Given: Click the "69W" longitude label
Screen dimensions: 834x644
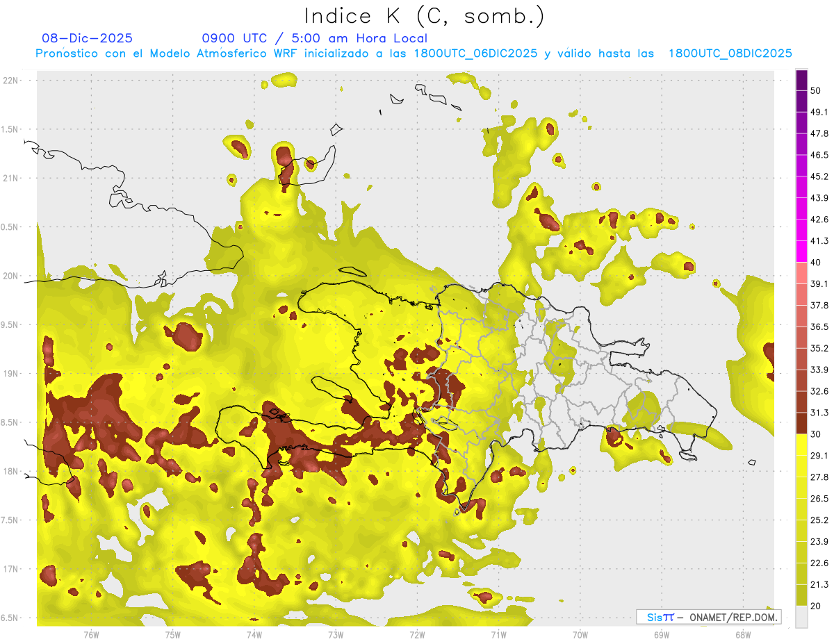Looking at the screenshot, I should [x=662, y=634].
